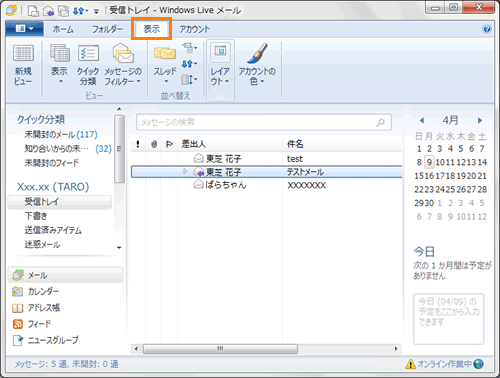Select the 迷惑メール folder
The height and width of the screenshot is (378, 500).
tap(42, 245)
